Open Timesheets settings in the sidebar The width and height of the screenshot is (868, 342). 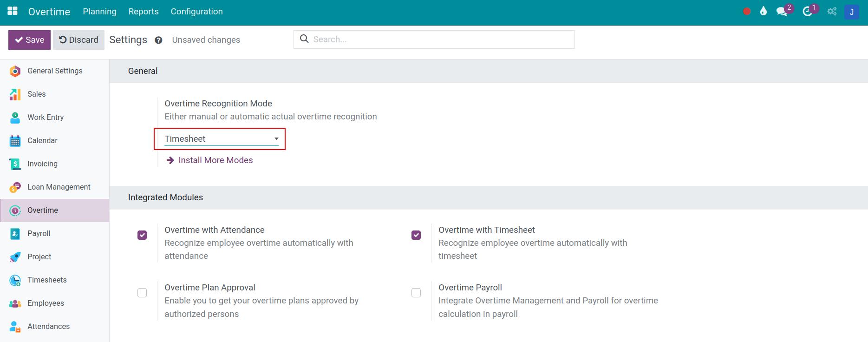[x=55, y=280]
